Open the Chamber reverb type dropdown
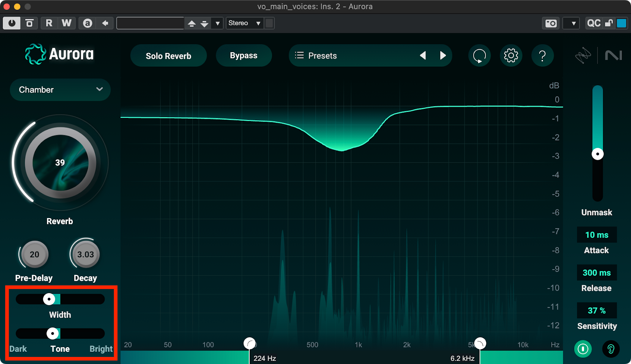The width and height of the screenshot is (631, 364). [x=60, y=90]
